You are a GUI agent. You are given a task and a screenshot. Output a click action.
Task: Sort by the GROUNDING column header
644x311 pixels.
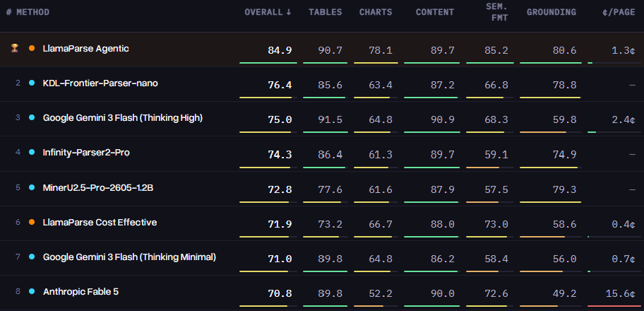point(551,12)
